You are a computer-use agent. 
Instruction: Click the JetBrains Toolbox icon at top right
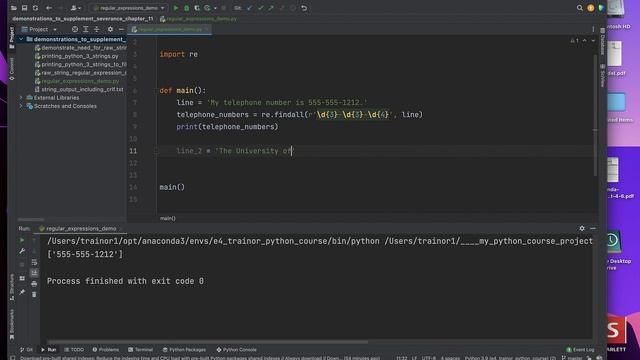[601, 8]
